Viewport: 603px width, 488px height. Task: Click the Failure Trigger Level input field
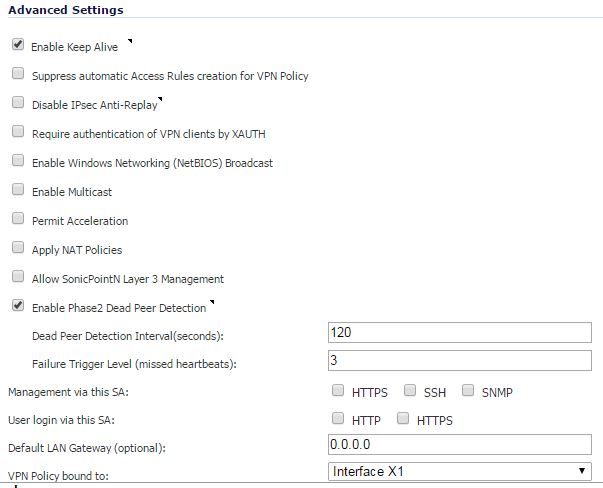460,361
